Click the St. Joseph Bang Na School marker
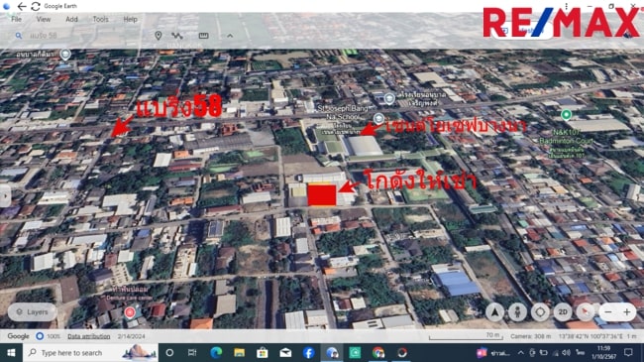644x362 pixels. (x=378, y=118)
